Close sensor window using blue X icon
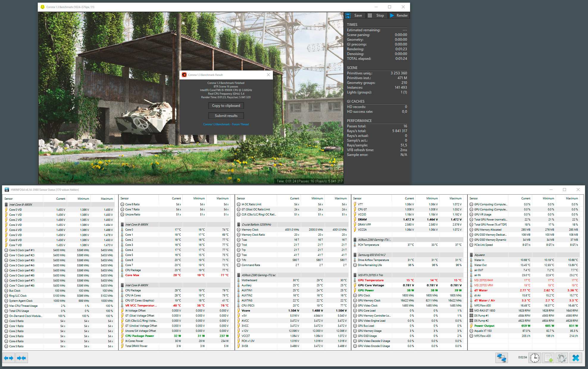Screen dimensions: 588x369 click(x=576, y=358)
